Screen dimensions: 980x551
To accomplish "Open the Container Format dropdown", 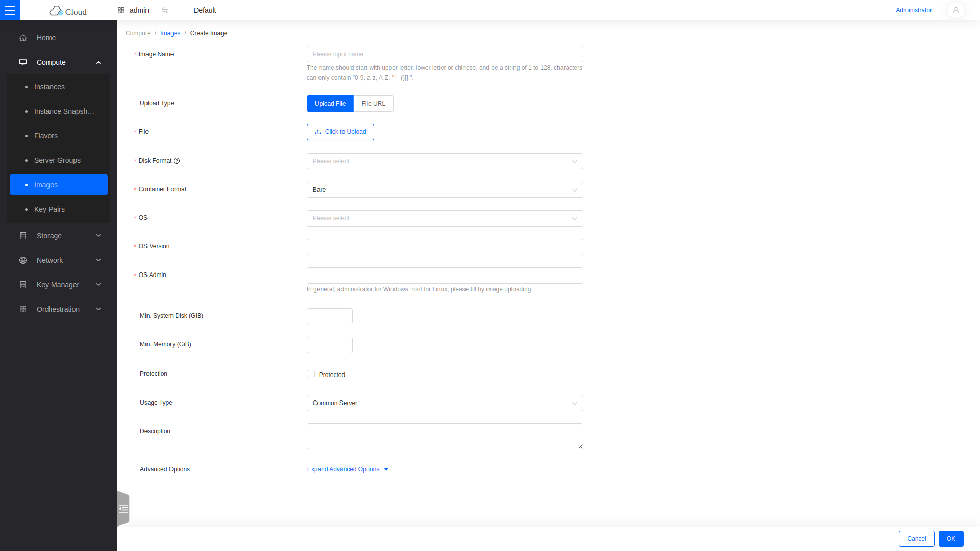I will [x=445, y=190].
